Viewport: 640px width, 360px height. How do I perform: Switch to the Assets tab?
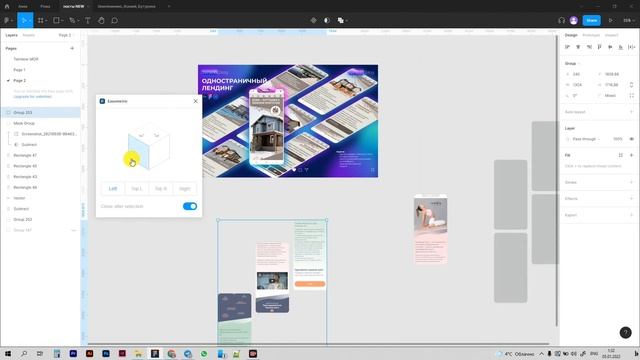tap(29, 35)
